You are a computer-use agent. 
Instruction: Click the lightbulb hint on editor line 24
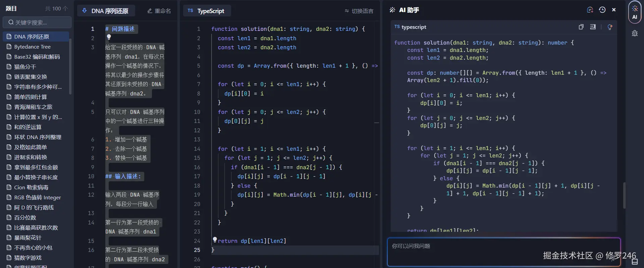tap(215, 240)
